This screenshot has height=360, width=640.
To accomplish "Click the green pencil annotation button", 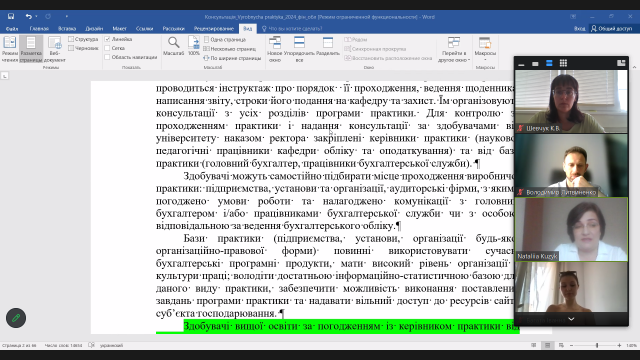I will pyautogui.click(x=16, y=318).
